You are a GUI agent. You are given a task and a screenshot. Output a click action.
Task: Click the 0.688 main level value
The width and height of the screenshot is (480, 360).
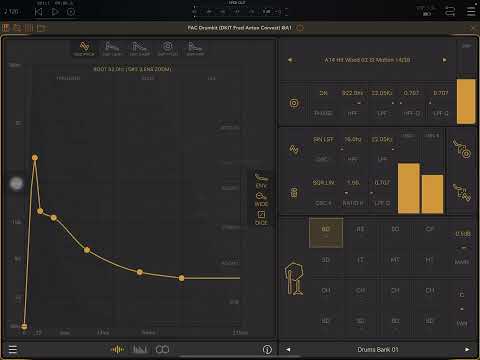(463, 234)
